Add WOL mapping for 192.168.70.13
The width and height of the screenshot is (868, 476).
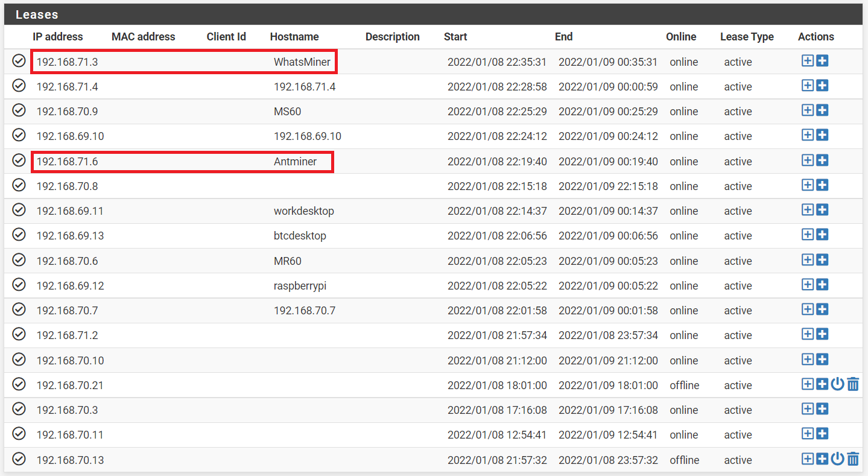click(822, 459)
